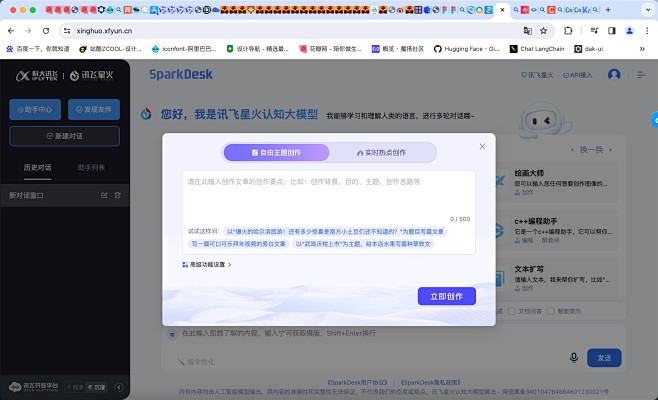Reload the page with the refresh icon

[x=46, y=31]
